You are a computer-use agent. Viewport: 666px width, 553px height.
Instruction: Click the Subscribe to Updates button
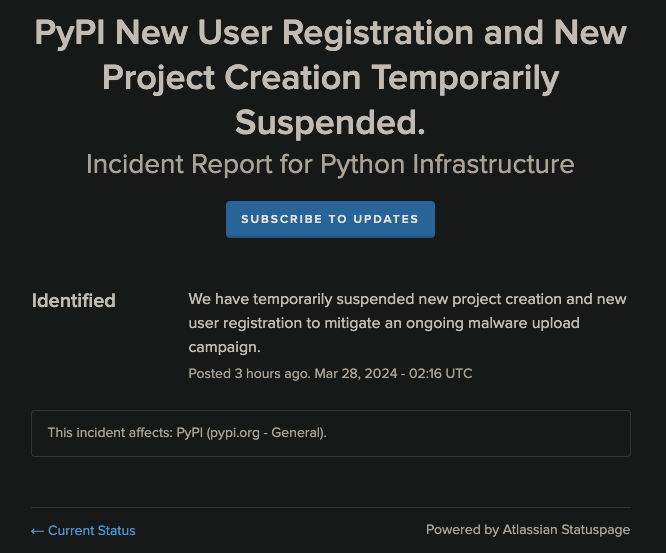pos(330,219)
